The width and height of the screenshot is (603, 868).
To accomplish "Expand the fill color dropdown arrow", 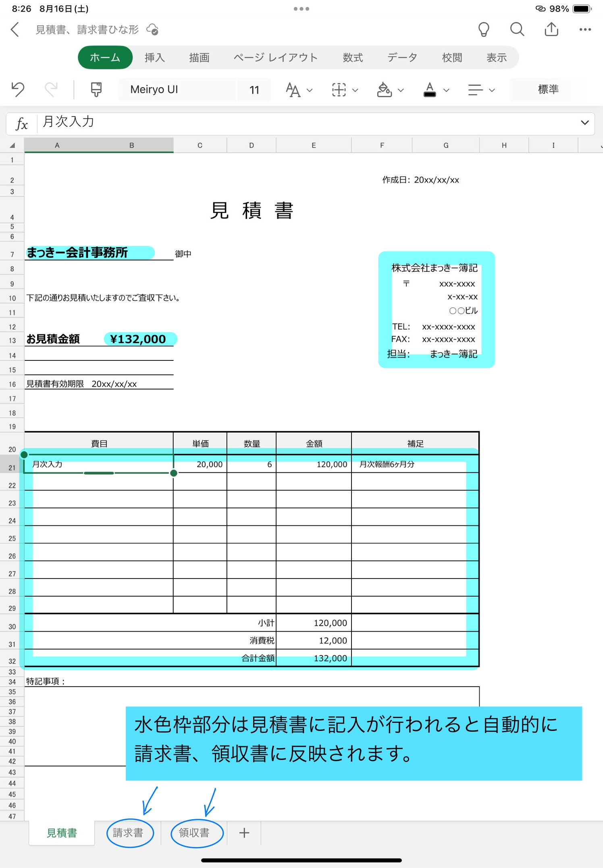I will tap(401, 90).
